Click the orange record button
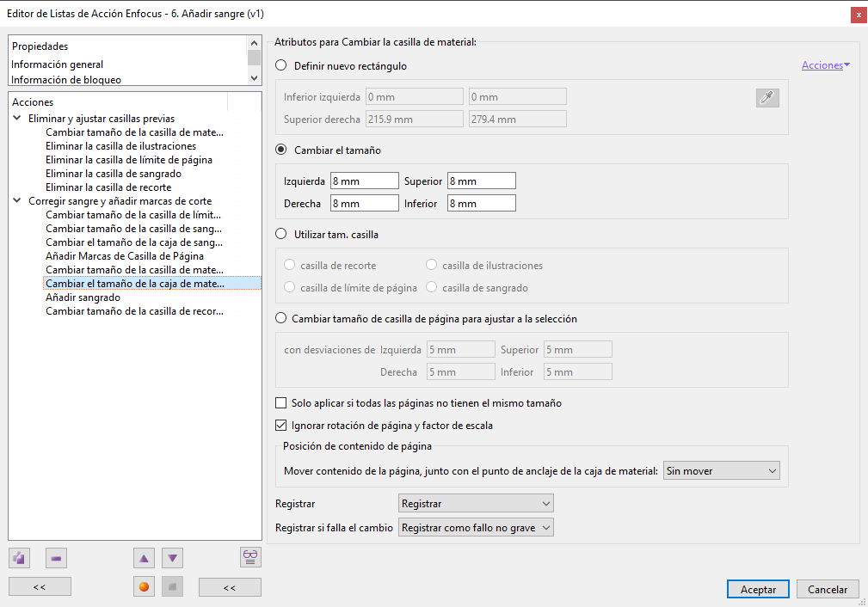The width and height of the screenshot is (868, 607). 144,586
